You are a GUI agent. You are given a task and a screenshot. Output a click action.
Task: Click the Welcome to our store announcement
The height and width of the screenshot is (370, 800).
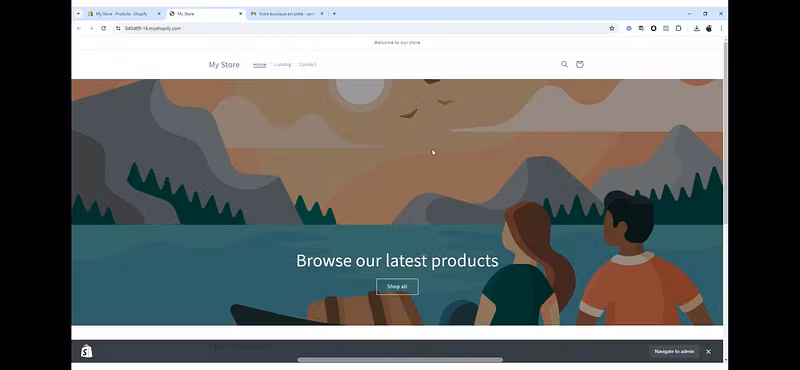(x=397, y=43)
